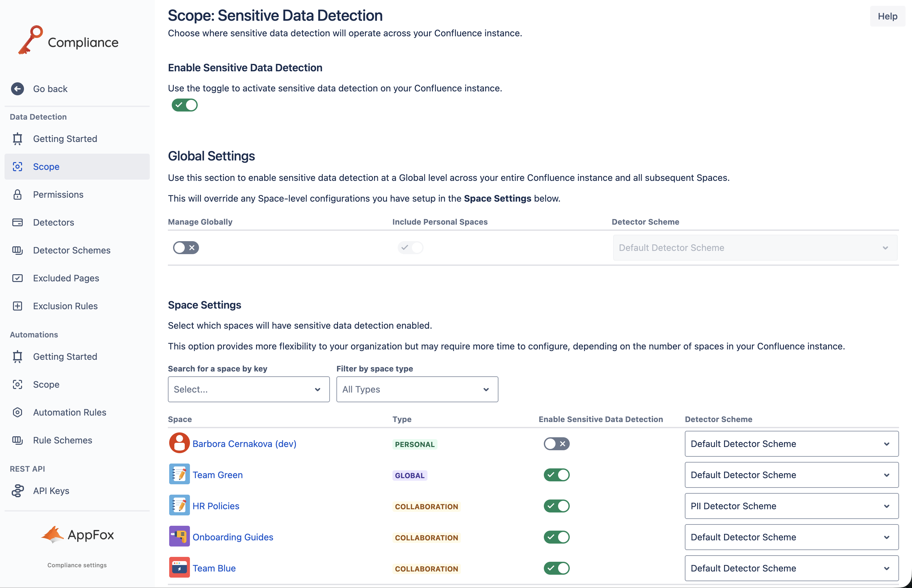Click the Team Blue space icon
Image resolution: width=912 pixels, height=588 pixels.
(179, 568)
